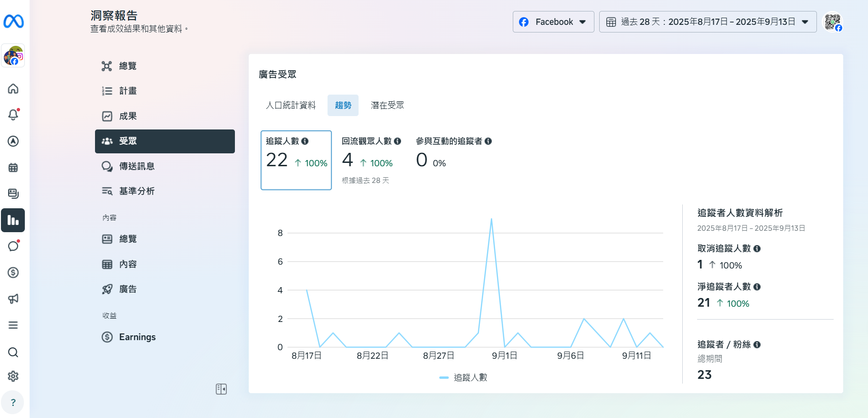Select the 追蹤人數 metric card
Screen dimensions: 868x418
[x=296, y=160]
